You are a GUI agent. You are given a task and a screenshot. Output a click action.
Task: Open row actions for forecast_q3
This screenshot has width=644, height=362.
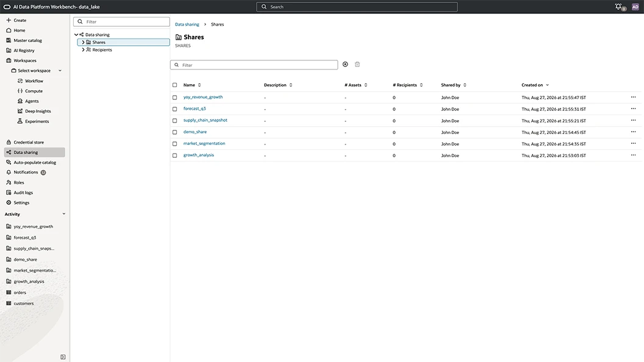(x=633, y=108)
